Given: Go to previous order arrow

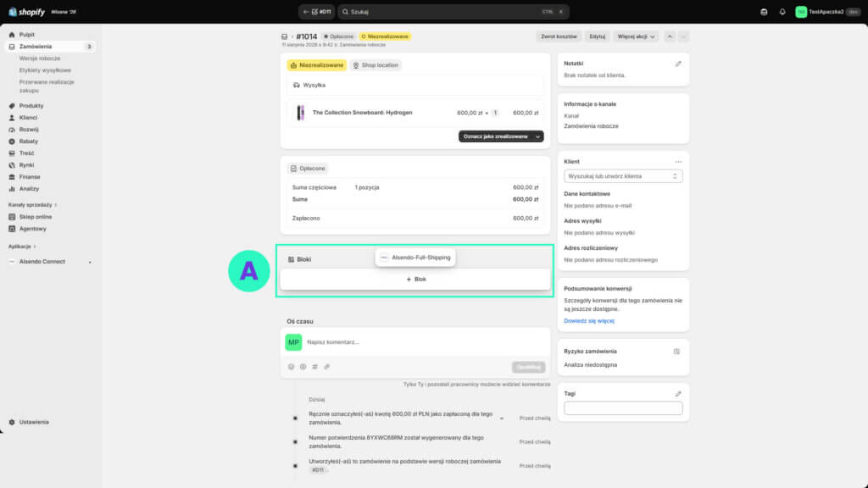Looking at the screenshot, I should pyautogui.click(x=670, y=36).
